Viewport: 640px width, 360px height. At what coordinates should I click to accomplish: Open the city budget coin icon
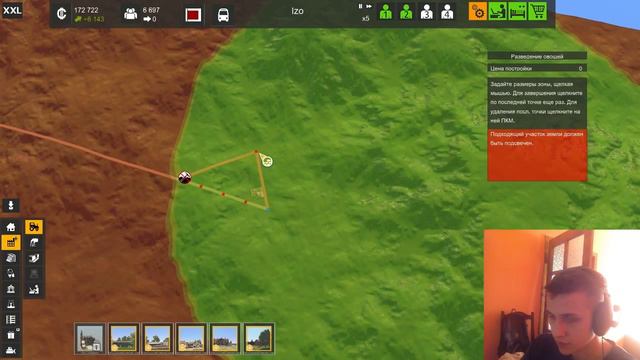[62, 14]
